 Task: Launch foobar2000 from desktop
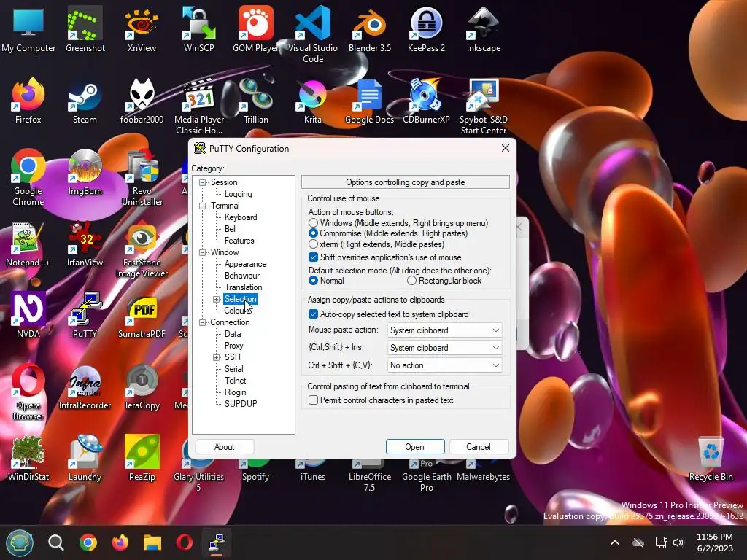pyautogui.click(x=142, y=101)
